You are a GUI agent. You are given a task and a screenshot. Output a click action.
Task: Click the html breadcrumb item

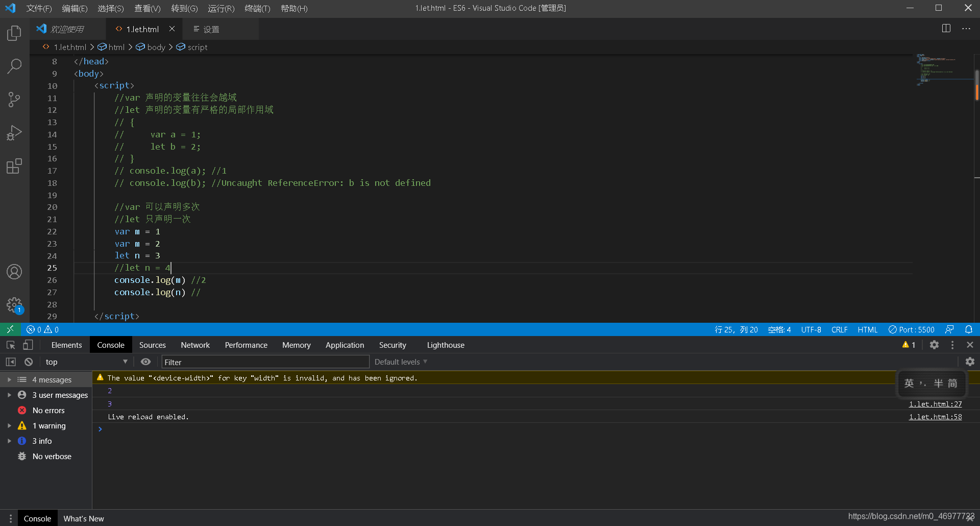(111, 47)
